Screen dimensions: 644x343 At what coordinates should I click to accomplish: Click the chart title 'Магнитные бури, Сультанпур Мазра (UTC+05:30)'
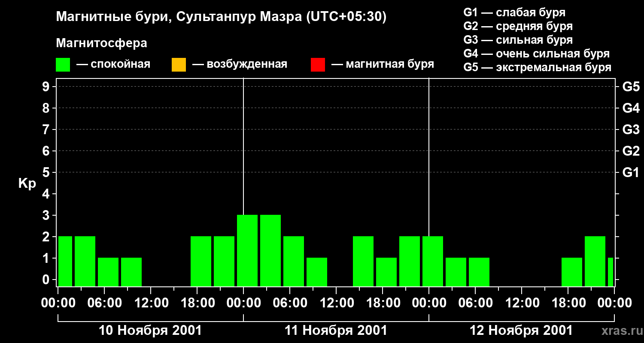click(222, 17)
